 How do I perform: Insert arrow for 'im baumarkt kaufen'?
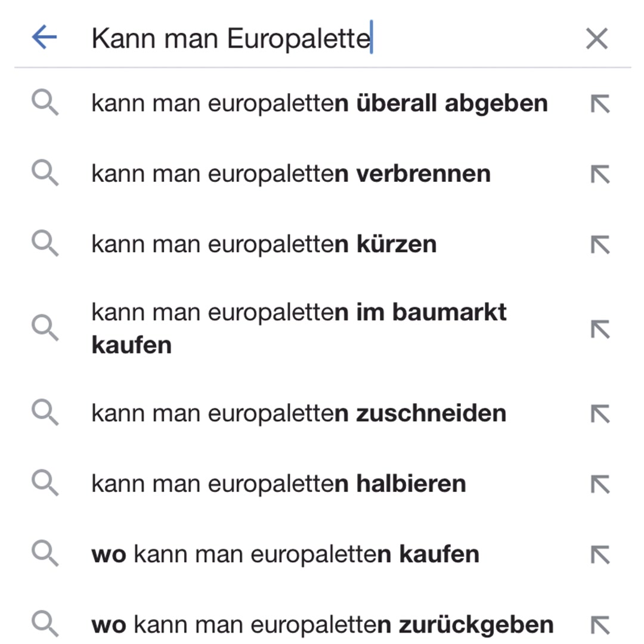click(x=600, y=329)
